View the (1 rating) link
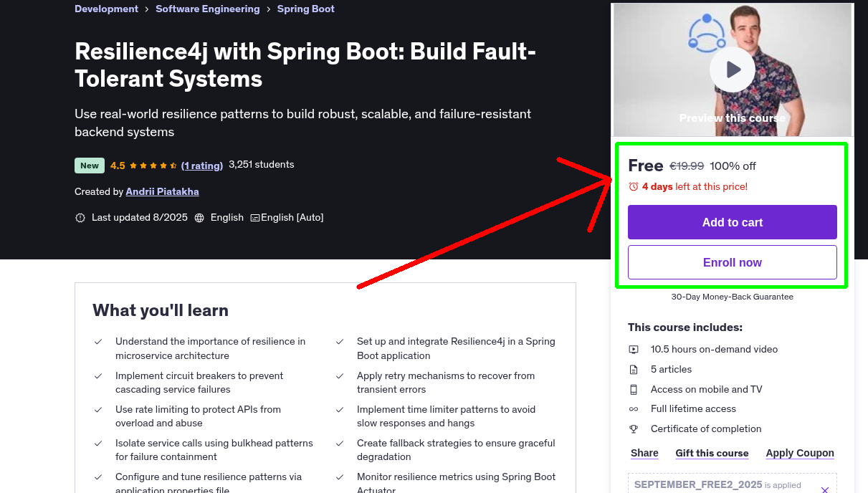 click(x=202, y=166)
